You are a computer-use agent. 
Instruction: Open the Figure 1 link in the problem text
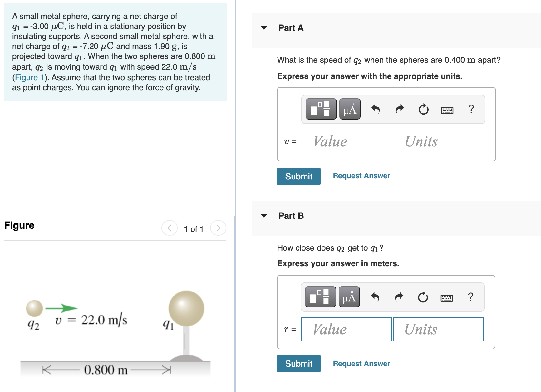(x=29, y=77)
